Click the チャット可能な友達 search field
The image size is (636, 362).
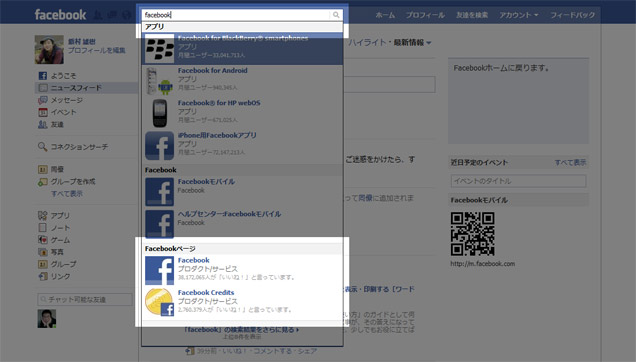click(85, 300)
